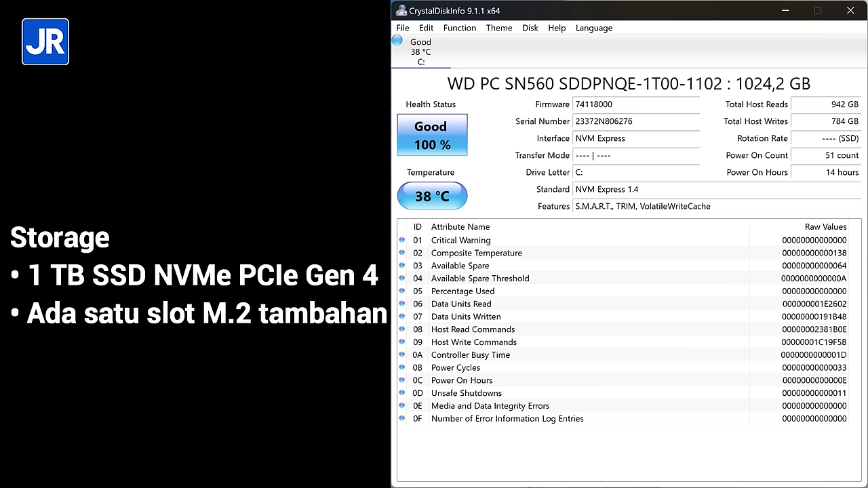Select the blue disk status orb above C:
868x488 pixels.
point(397,41)
